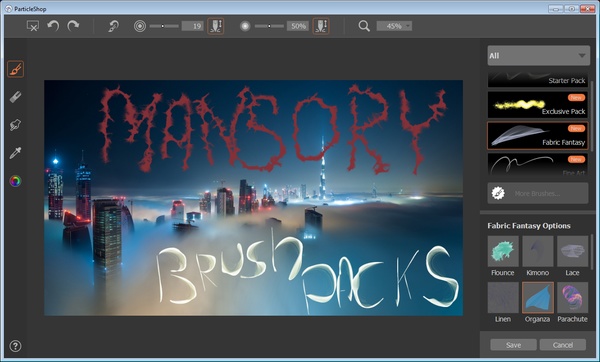Toggle pen pressure for opacity
Viewport: 600px width, 362px height.
[x=321, y=26]
